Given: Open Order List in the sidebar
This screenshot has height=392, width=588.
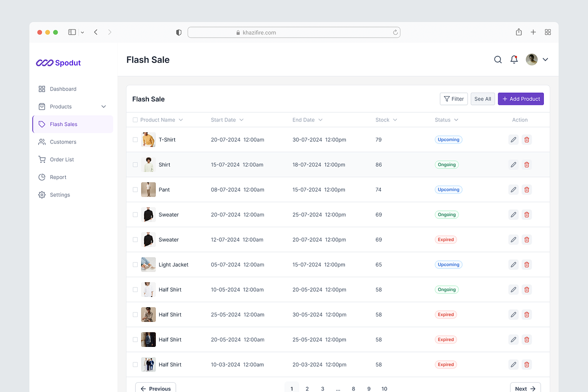Looking at the screenshot, I should coord(73,160).
